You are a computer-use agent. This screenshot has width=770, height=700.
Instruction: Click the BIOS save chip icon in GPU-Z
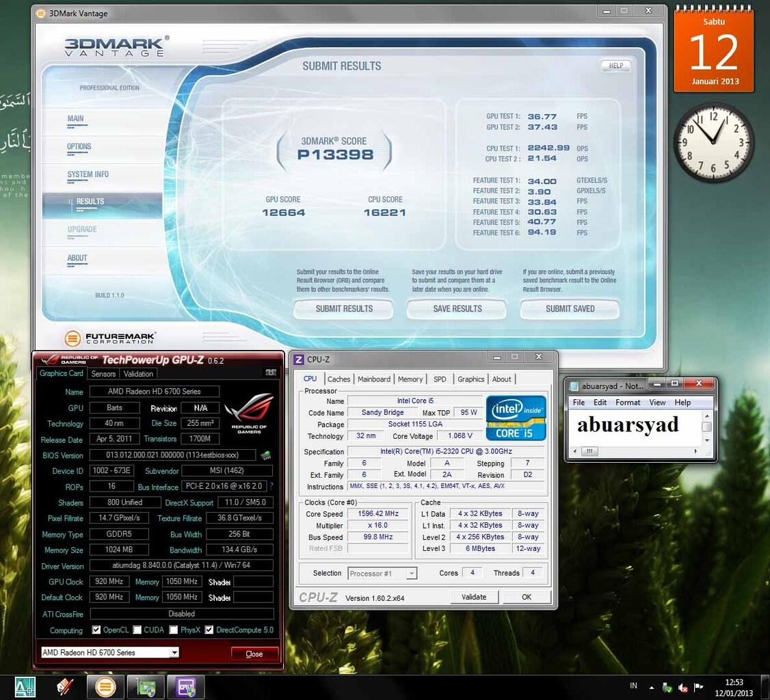(x=265, y=455)
